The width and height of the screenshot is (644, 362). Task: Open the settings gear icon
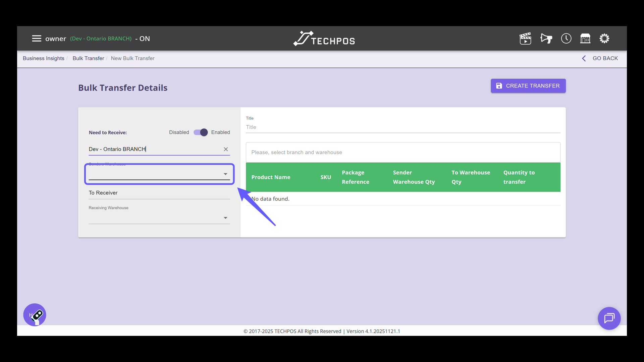[604, 39]
